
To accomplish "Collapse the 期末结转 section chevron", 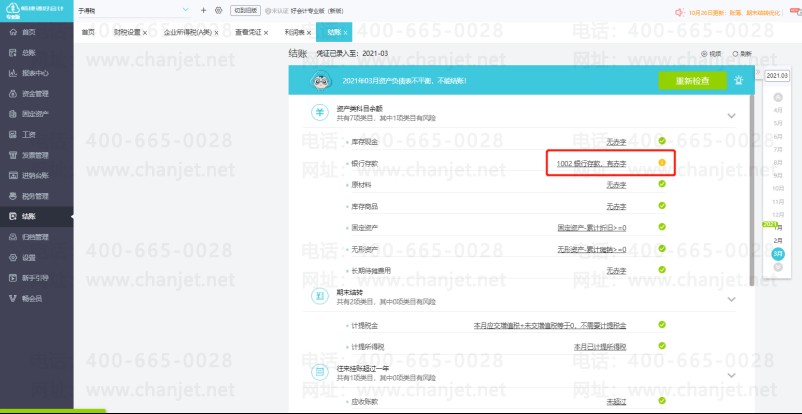I will click(x=731, y=296).
